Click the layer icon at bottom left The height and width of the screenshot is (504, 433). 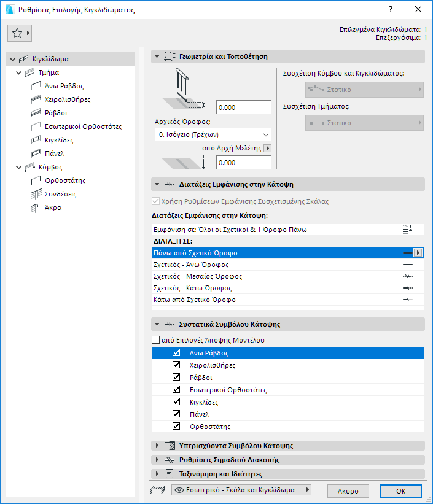pos(158,490)
